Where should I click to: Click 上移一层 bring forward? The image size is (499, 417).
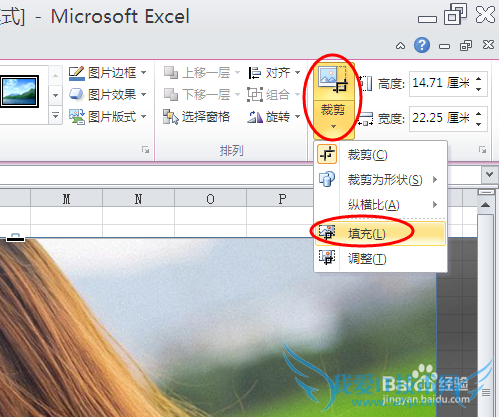(201, 73)
